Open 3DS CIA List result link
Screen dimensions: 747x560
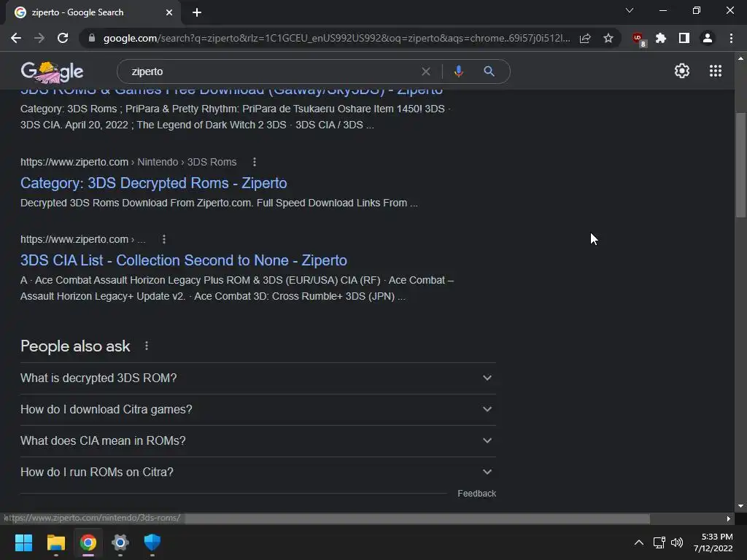183,260
